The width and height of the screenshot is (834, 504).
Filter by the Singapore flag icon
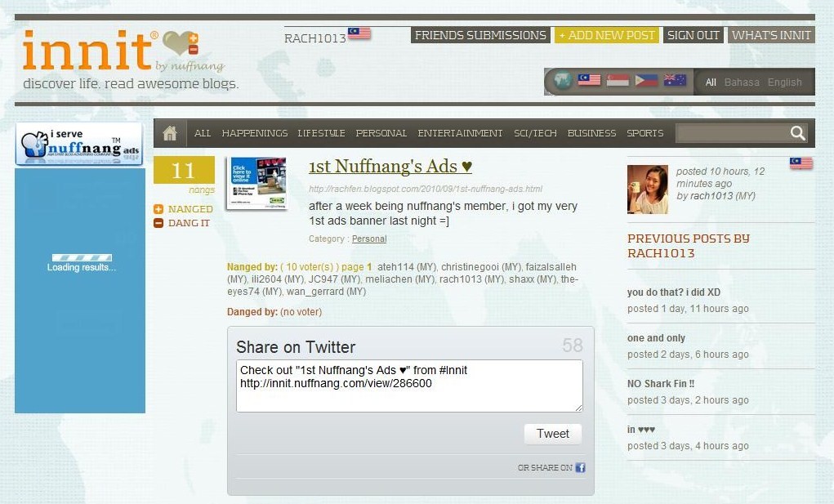[618, 80]
